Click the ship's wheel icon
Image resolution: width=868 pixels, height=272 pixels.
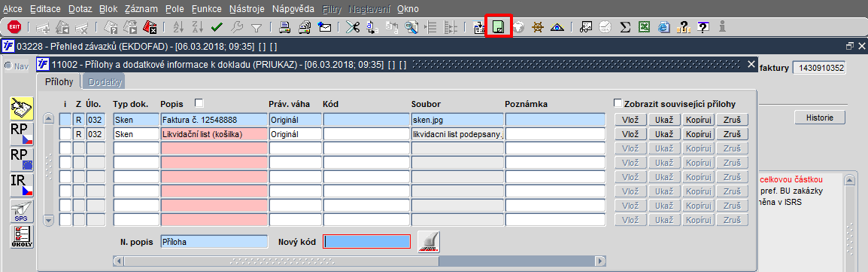click(x=537, y=26)
